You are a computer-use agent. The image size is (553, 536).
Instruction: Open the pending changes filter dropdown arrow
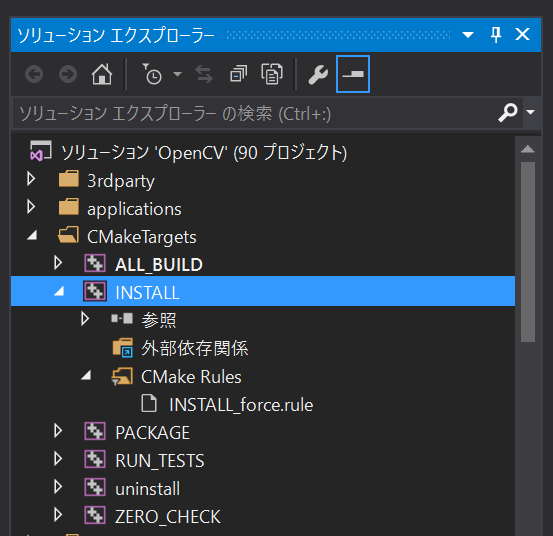pos(177,74)
